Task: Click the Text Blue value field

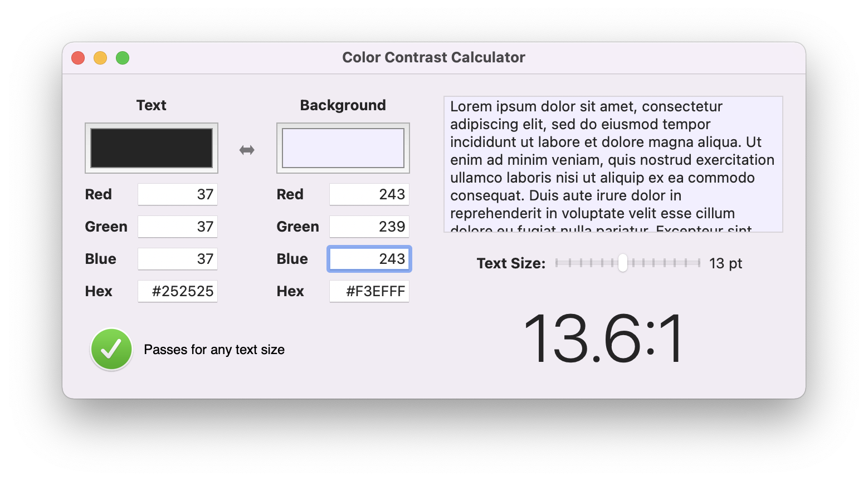Action: click(177, 259)
